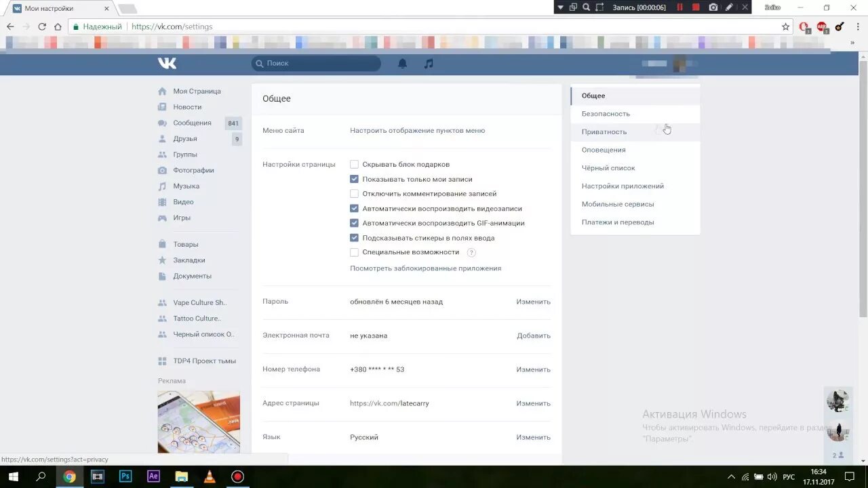Switch to the Оповещения settings tab
Viewport: 868px width, 488px height.
pyautogui.click(x=635, y=150)
